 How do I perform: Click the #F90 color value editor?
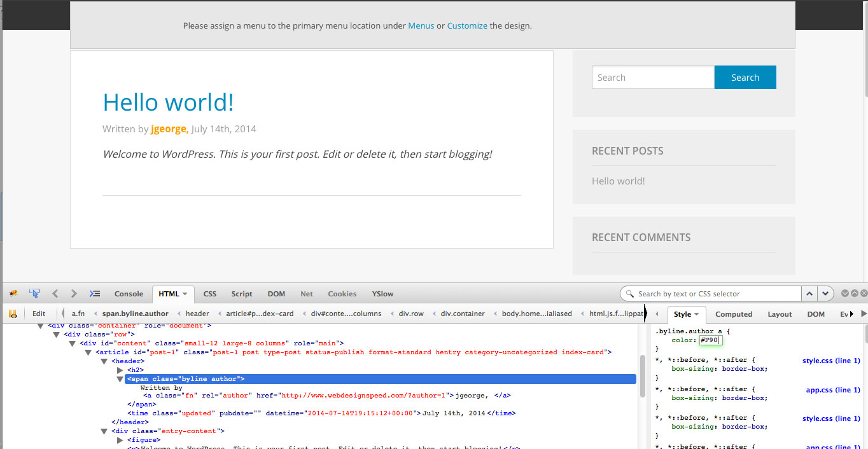click(x=711, y=340)
